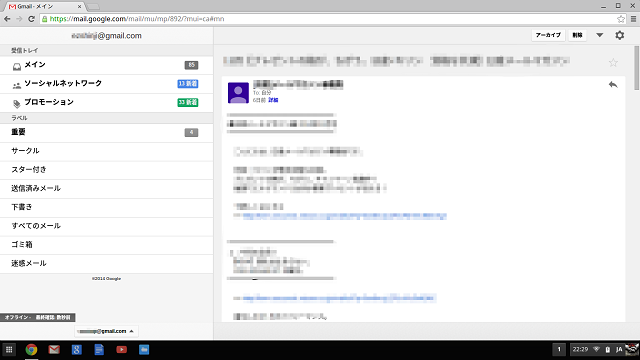Click the inbox tray icon beside メイン
Viewport: 640px width, 360px height.
[x=17, y=66]
